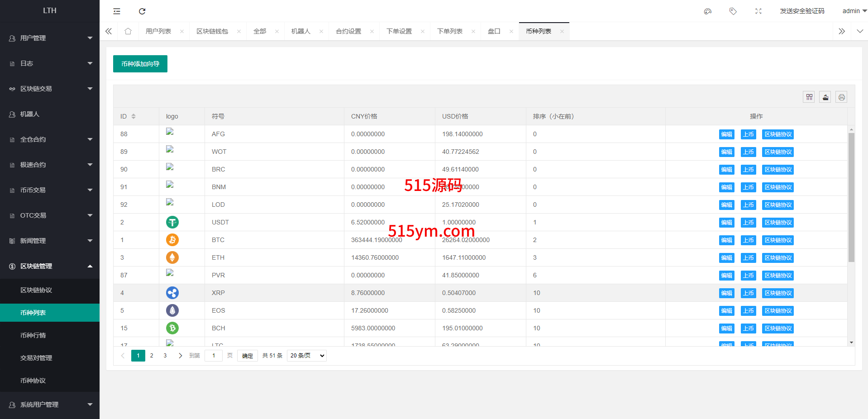868x419 pixels.
Task: Click the 币种添加向导 button
Action: click(140, 64)
